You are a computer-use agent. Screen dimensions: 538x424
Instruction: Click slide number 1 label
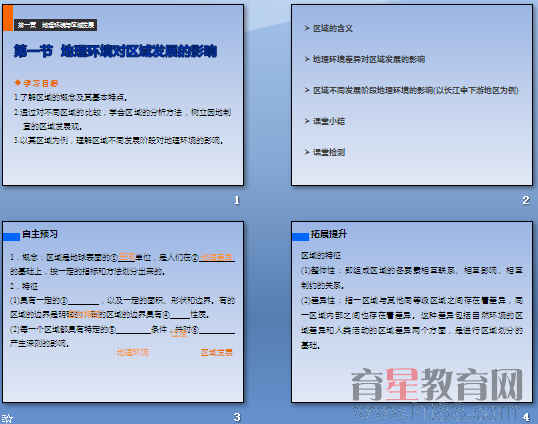coord(236,200)
